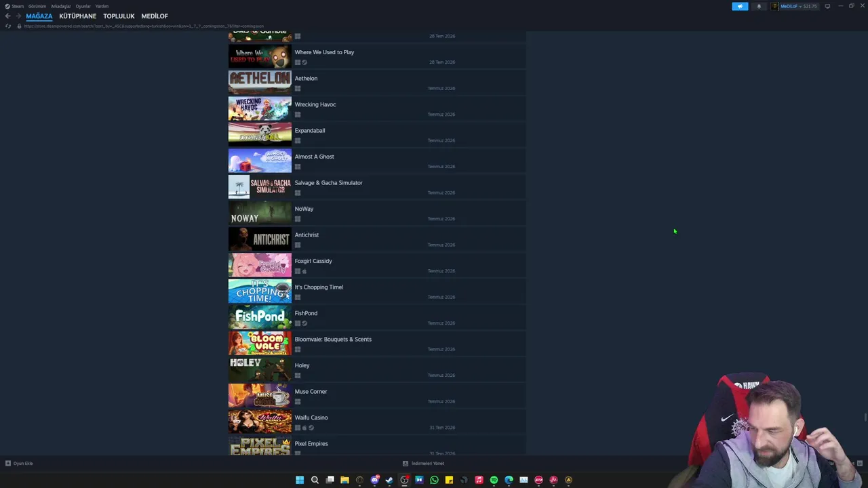Open the Arkadaşlar menu
Image resolution: width=868 pixels, height=488 pixels.
pyautogui.click(x=60, y=6)
